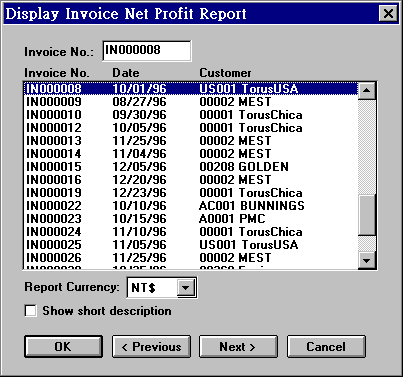
Task: Select invoice IN000019 row
Action: tap(191, 193)
